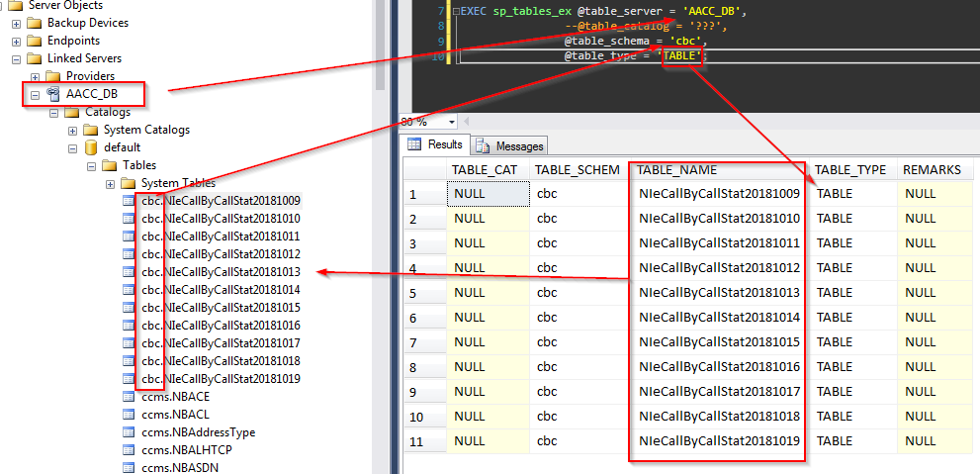Viewport: 980px width, 474px height.
Task: Switch to the Results tab
Action: point(436,144)
